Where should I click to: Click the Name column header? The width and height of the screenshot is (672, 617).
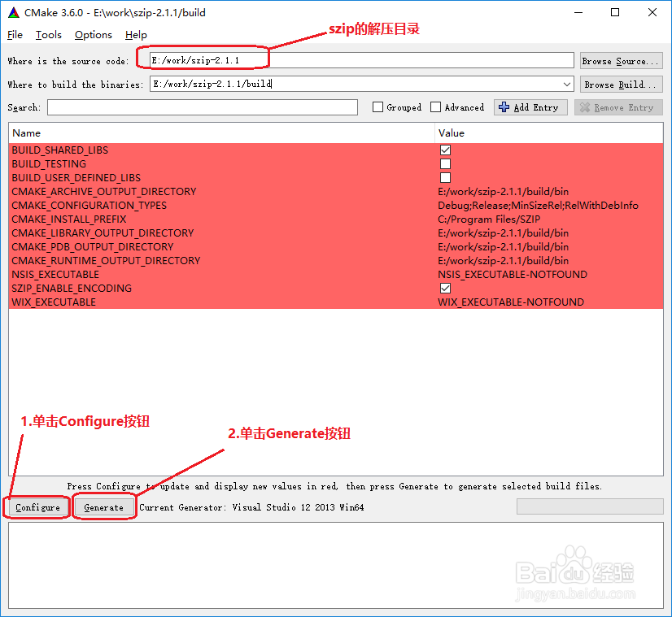coord(221,133)
